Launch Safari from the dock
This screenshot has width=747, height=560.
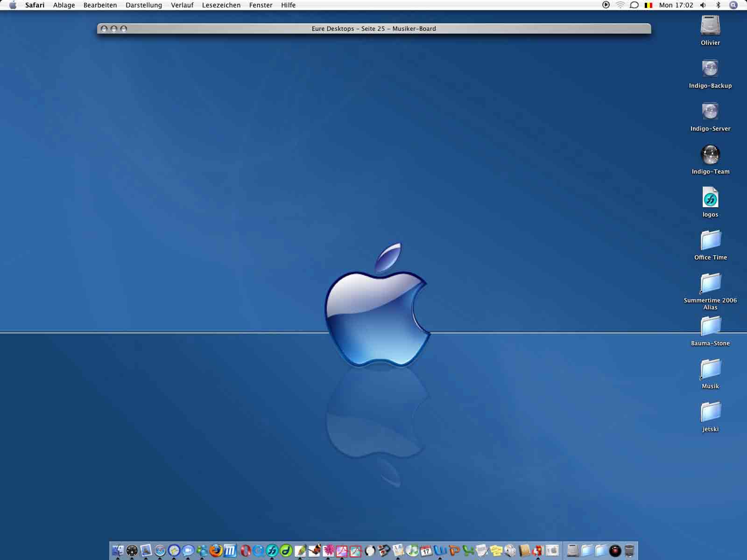click(x=160, y=551)
